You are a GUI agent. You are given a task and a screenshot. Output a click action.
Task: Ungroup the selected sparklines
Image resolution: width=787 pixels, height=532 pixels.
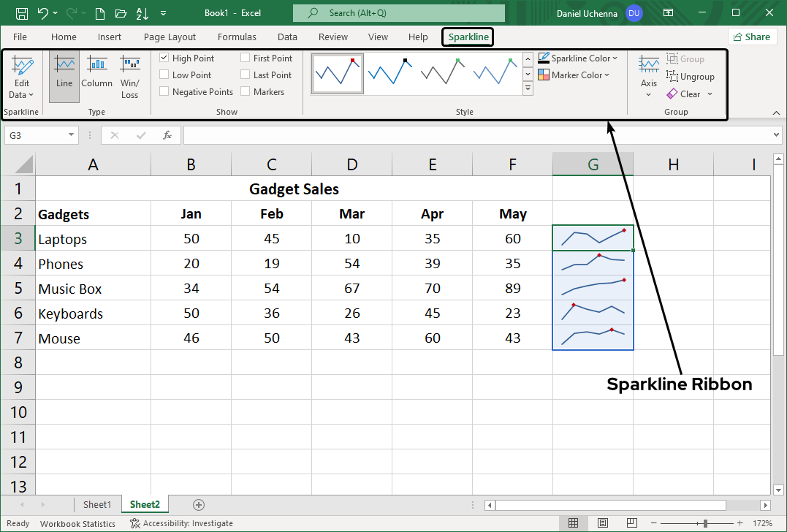tap(690, 76)
